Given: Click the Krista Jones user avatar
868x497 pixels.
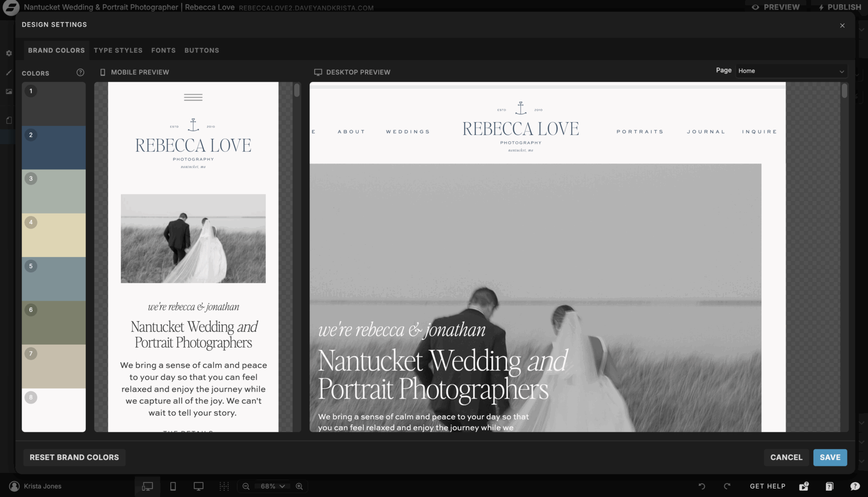Looking at the screenshot, I should pos(14,486).
